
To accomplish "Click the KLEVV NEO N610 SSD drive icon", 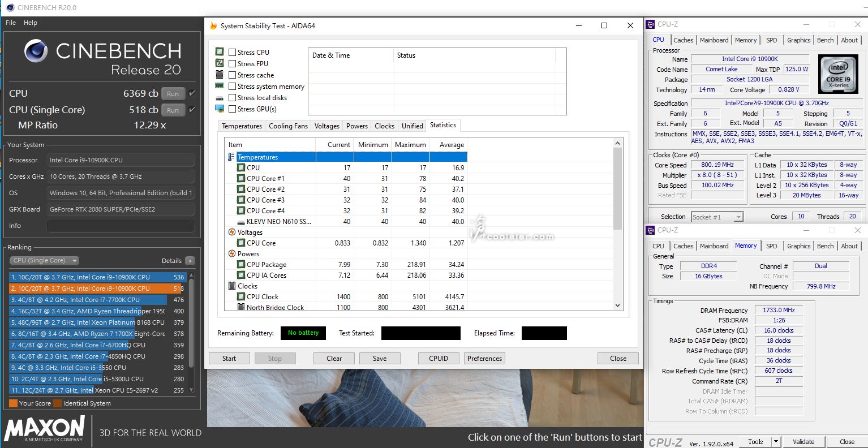I will point(241,222).
